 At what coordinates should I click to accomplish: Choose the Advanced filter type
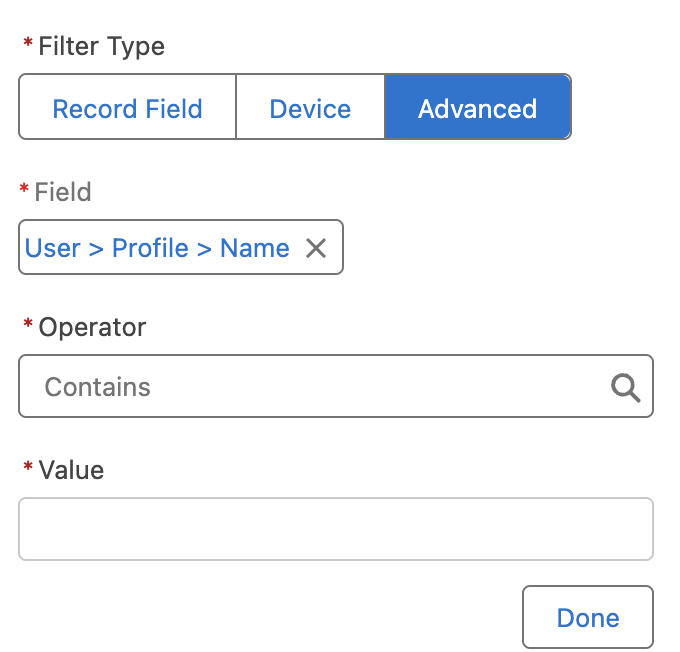click(477, 108)
